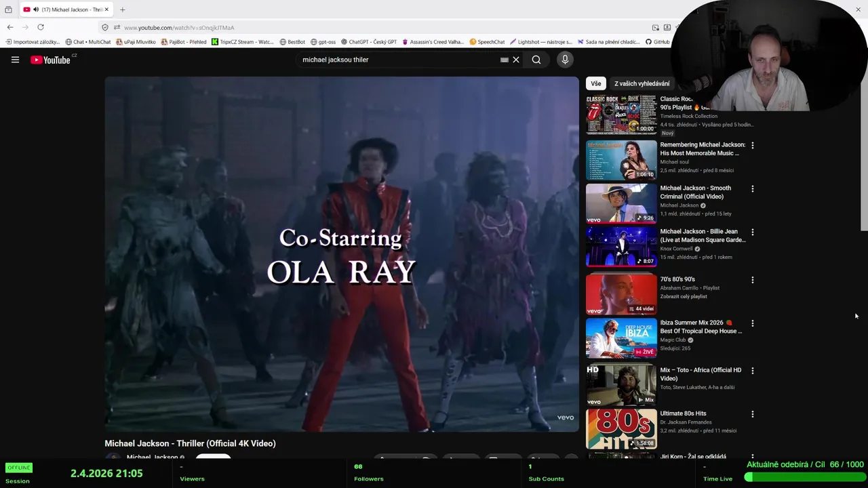Viewport: 868px width, 488px height.
Task: Open the 70's 80's 90's playlist thumbnail
Action: tap(621, 294)
